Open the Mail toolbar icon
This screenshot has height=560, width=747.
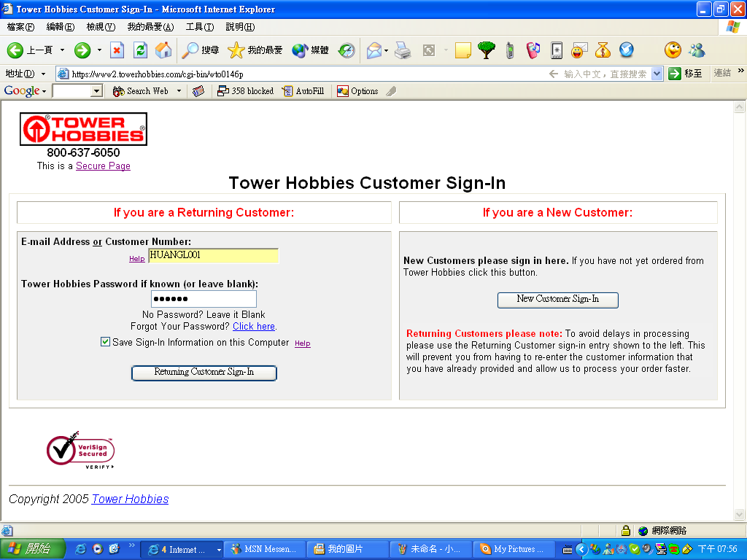[x=374, y=50]
